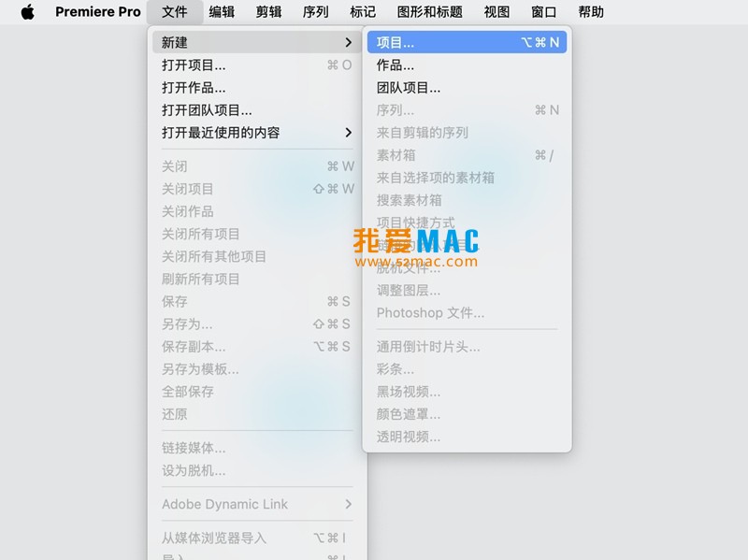
Task: Open the 标记 menu
Action: tap(363, 12)
